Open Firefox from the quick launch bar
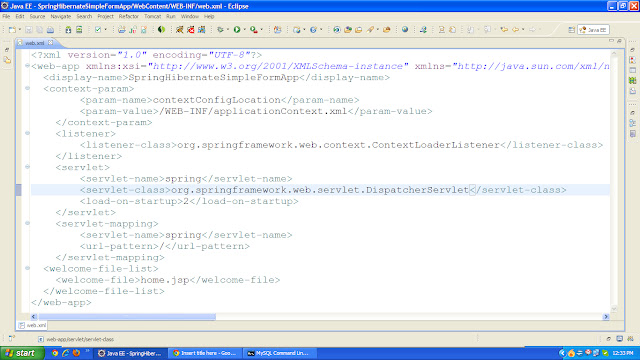This screenshot has width=640, height=360. [x=76, y=353]
